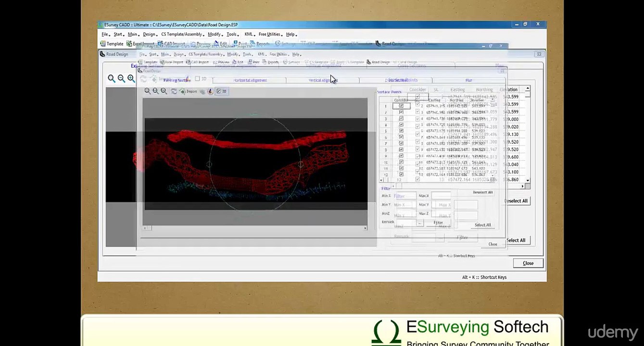The image size is (644, 346).
Task: Click the faded window's Deselect All button
Action: click(x=482, y=192)
